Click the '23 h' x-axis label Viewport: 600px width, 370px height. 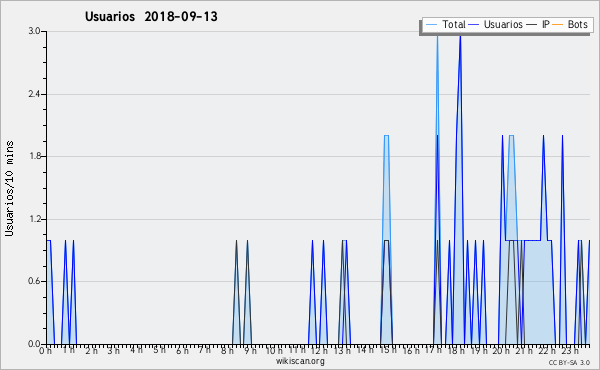pyautogui.click(x=569, y=350)
